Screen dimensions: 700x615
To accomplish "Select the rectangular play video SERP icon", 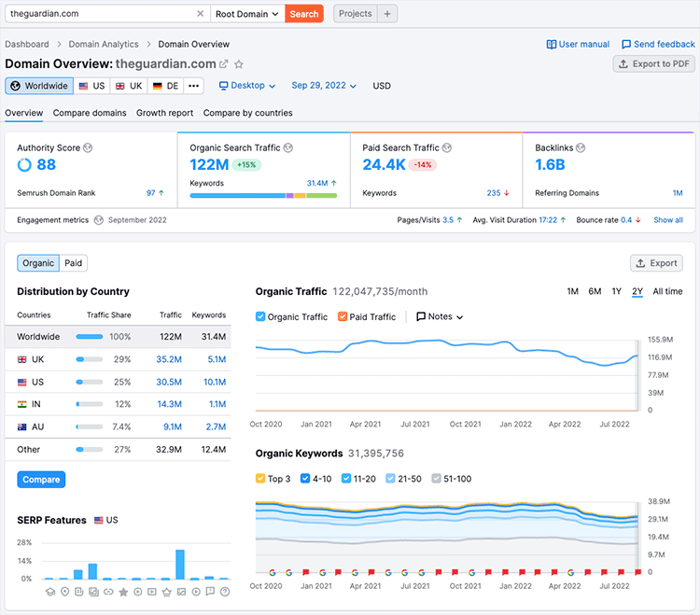I will (x=152, y=592).
